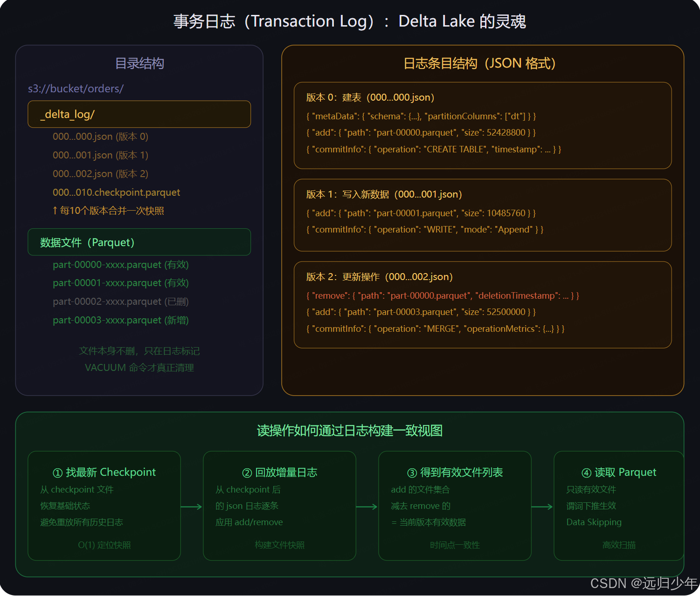Click the Data Skipping line
Viewport: 700px width, 596px height.
coord(594,522)
